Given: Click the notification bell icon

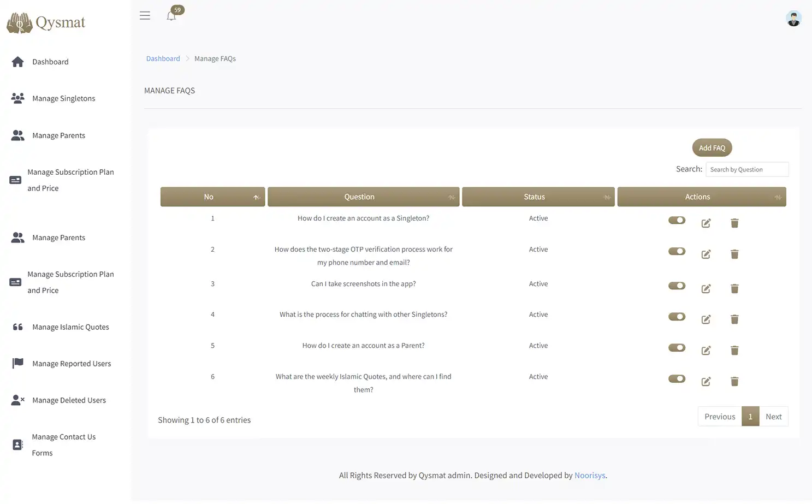Looking at the screenshot, I should click(x=171, y=16).
